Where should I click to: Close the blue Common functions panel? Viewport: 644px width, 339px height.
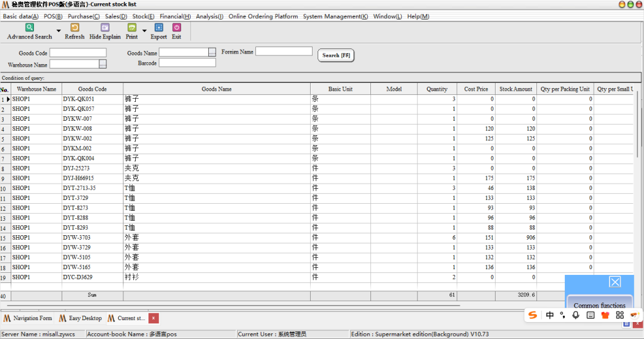click(x=614, y=282)
